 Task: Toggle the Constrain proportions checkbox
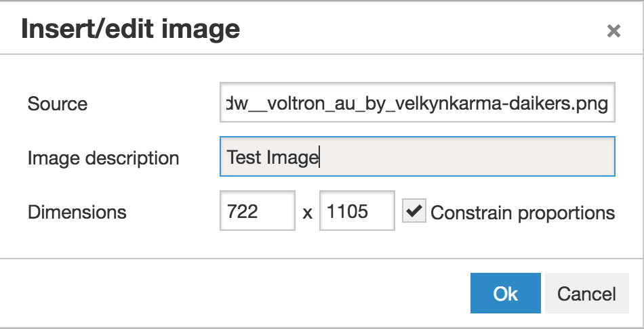click(414, 211)
